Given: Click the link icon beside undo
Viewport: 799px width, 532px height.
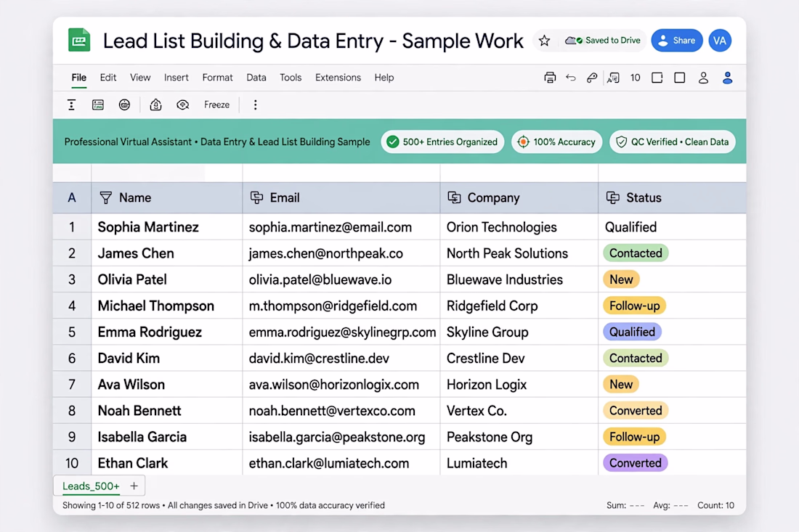Looking at the screenshot, I should [591, 78].
